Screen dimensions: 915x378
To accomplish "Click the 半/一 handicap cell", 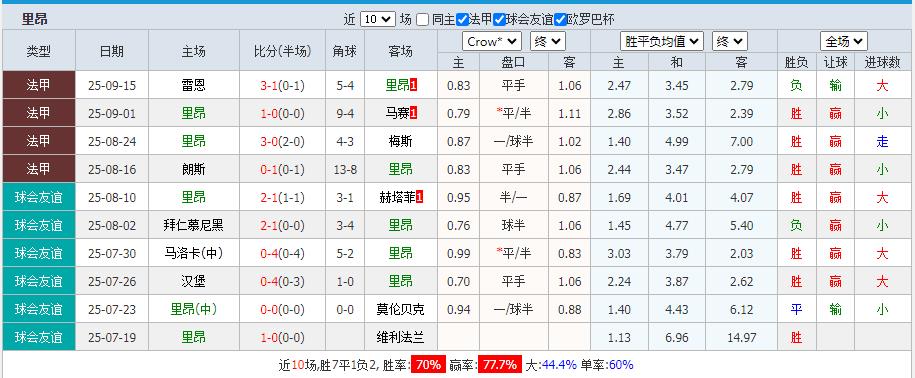I will pyautogui.click(x=514, y=198).
